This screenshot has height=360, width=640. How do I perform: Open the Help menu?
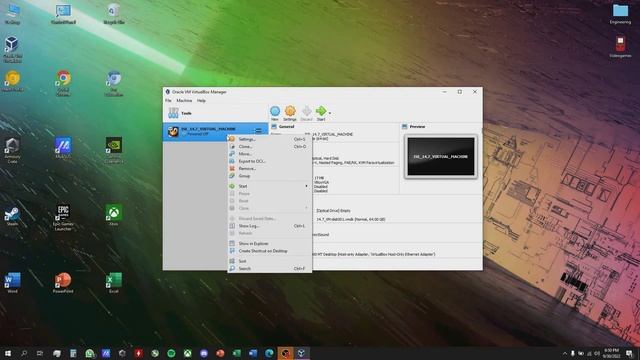[201, 100]
